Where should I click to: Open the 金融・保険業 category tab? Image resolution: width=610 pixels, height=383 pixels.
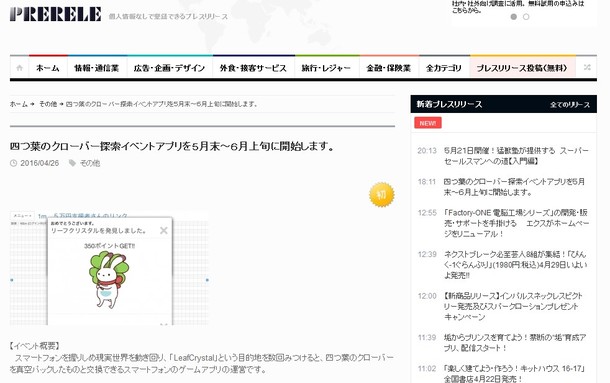click(x=389, y=68)
